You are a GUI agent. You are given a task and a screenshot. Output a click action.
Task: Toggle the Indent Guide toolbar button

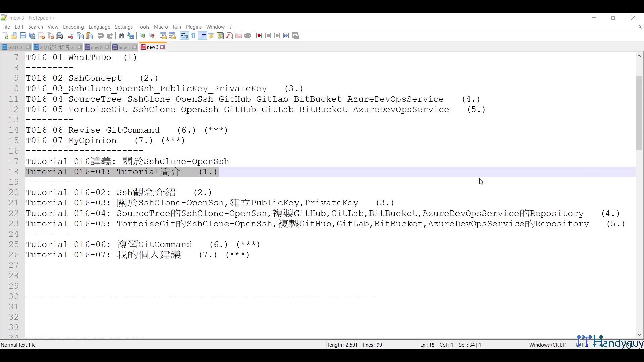coord(202,36)
